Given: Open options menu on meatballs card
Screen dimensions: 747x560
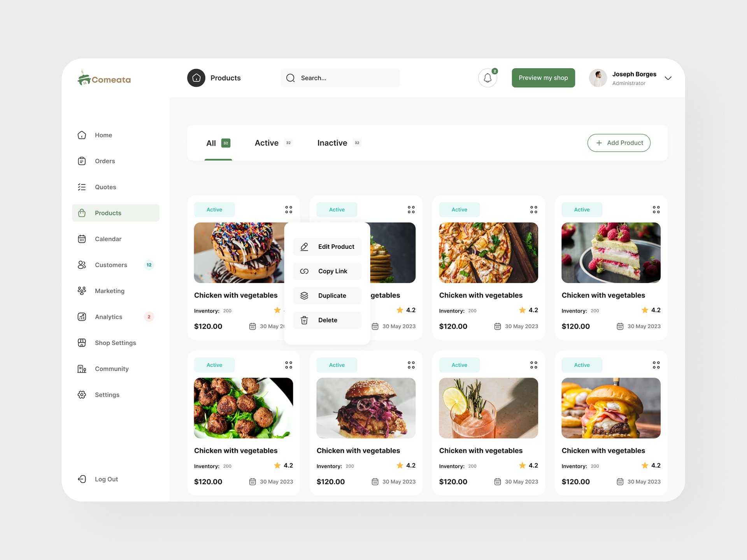Looking at the screenshot, I should tap(288, 365).
